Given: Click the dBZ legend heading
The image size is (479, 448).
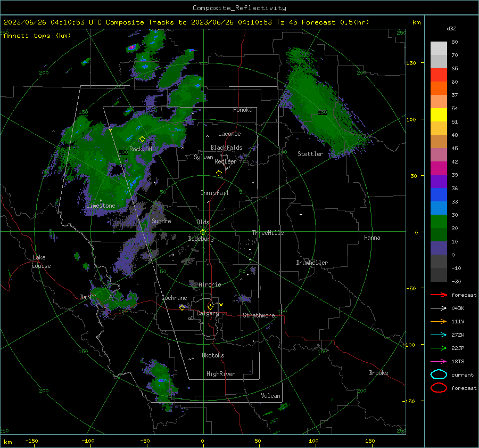Looking at the screenshot, I should click(451, 28).
